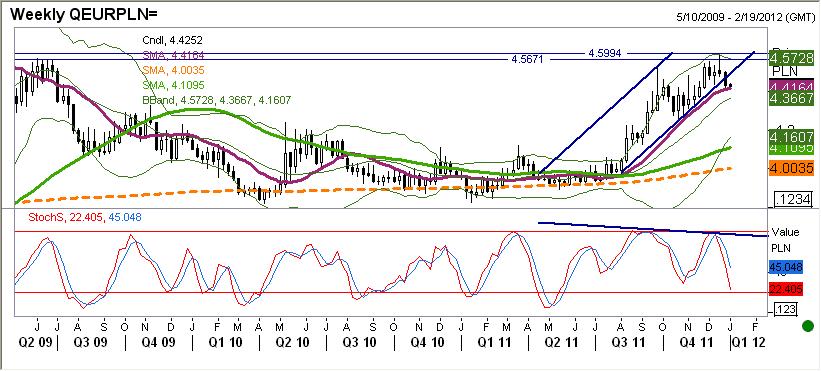Click the Q1 12 quarter label
This screenshot has height=371, width=821.
(749, 342)
